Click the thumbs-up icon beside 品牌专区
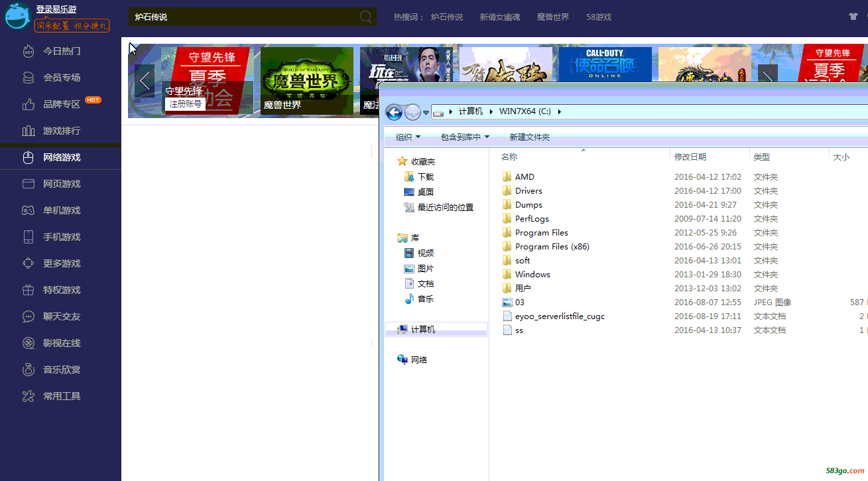The image size is (868, 481). pyautogui.click(x=28, y=104)
